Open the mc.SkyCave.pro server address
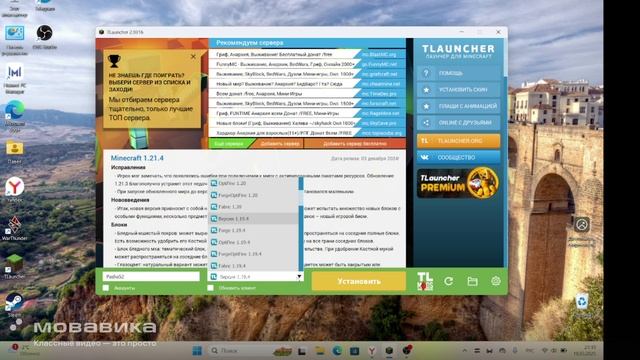640x360 pixels. click(379, 123)
